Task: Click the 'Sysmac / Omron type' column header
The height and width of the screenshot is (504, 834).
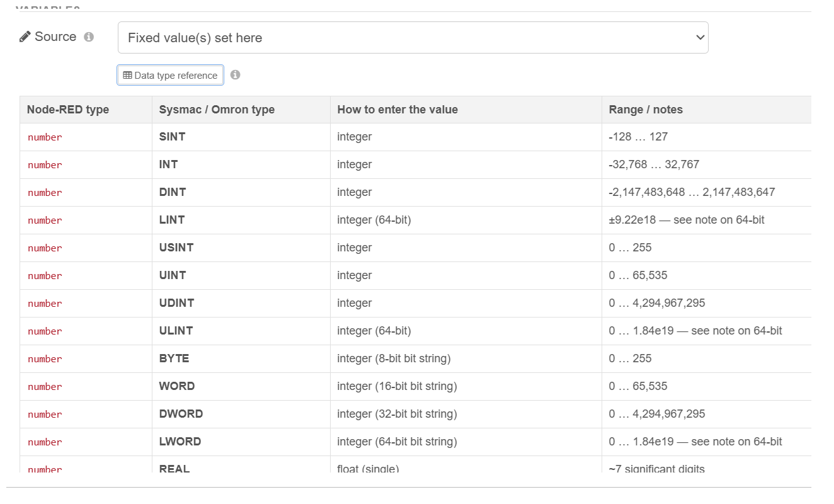Action: click(x=241, y=110)
